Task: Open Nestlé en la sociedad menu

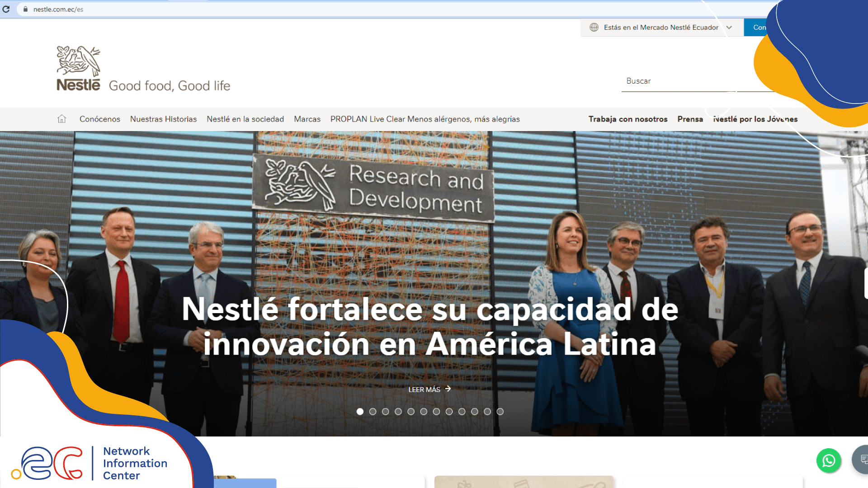Action: click(x=245, y=119)
